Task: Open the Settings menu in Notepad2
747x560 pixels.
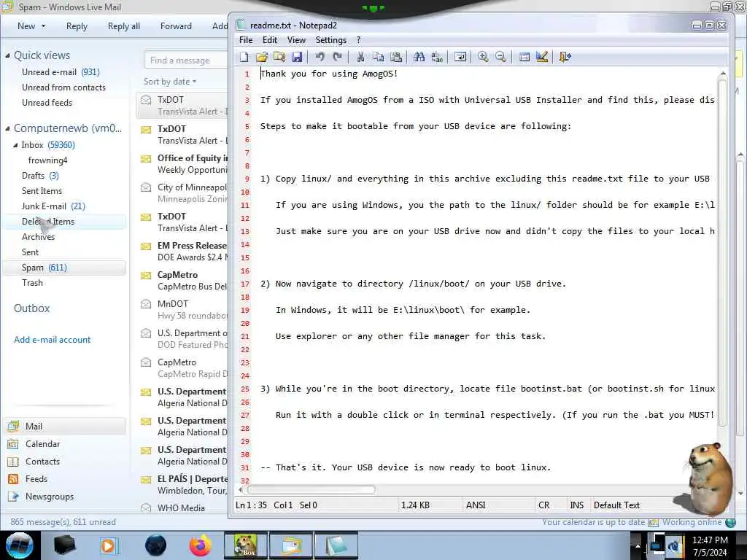Action: (331, 40)
